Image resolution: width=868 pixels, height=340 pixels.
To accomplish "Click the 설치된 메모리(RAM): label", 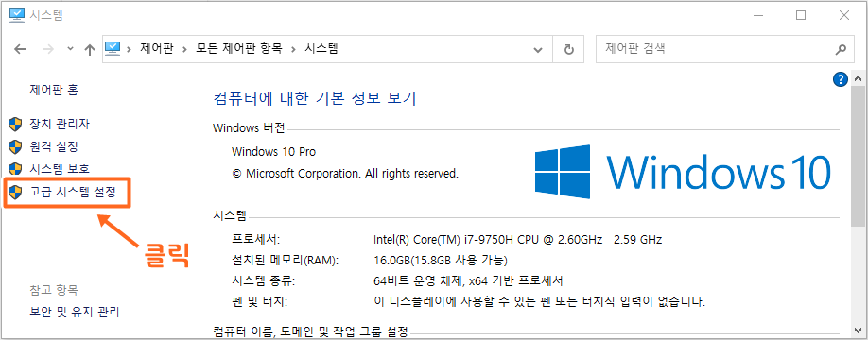I will tap(286, 261).
